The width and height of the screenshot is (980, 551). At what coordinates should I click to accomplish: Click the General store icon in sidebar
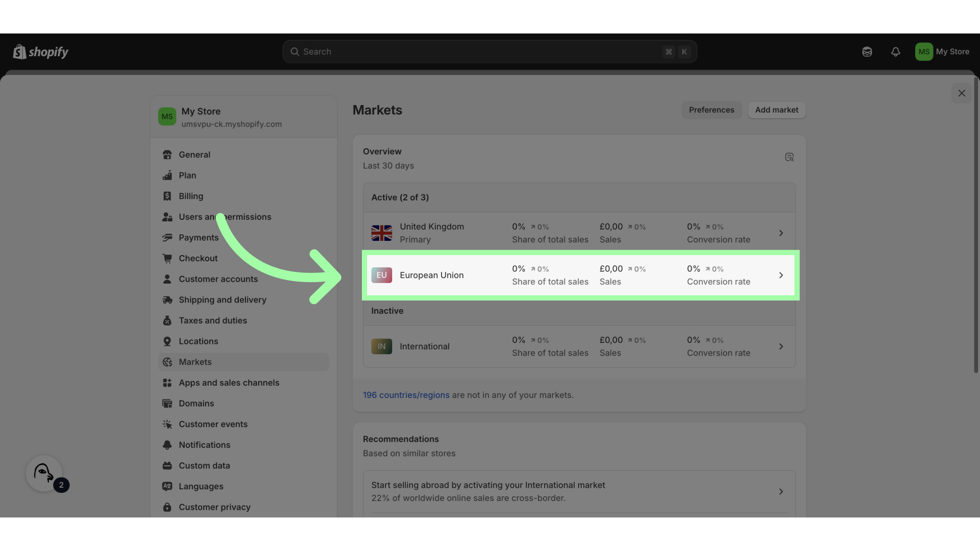coord(167,155)
